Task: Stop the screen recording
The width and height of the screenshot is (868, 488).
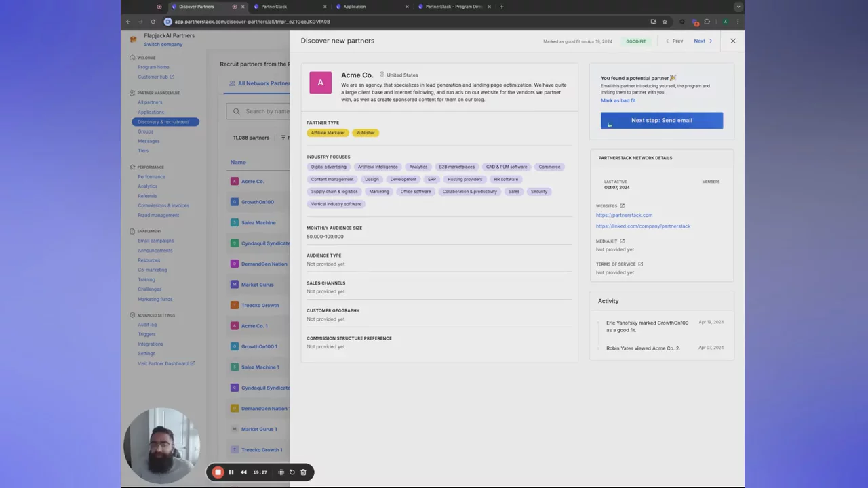Action: pos(218,472)
